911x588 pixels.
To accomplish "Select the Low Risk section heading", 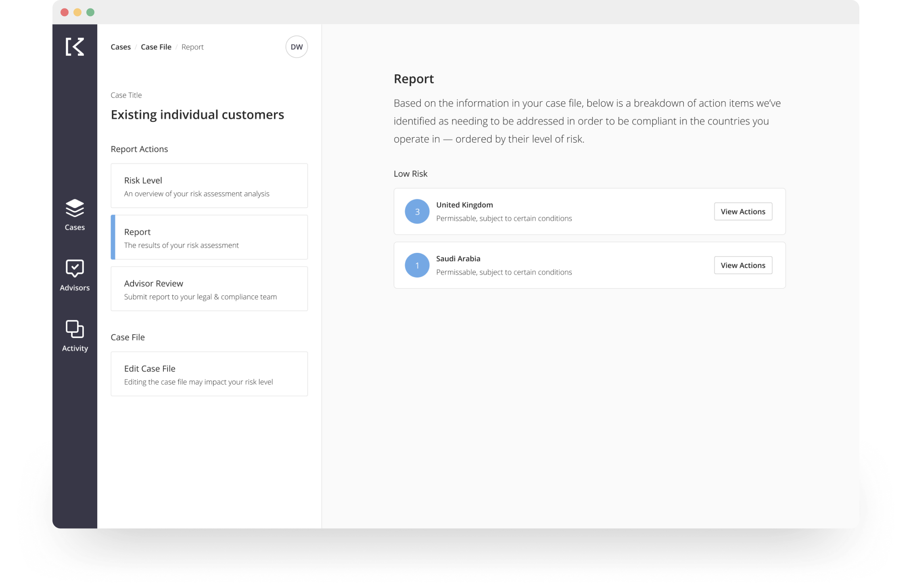I will coord(411,173).
